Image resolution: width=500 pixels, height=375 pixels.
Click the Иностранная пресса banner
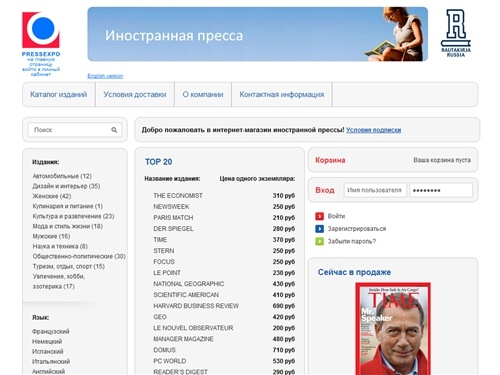(257, 34)
